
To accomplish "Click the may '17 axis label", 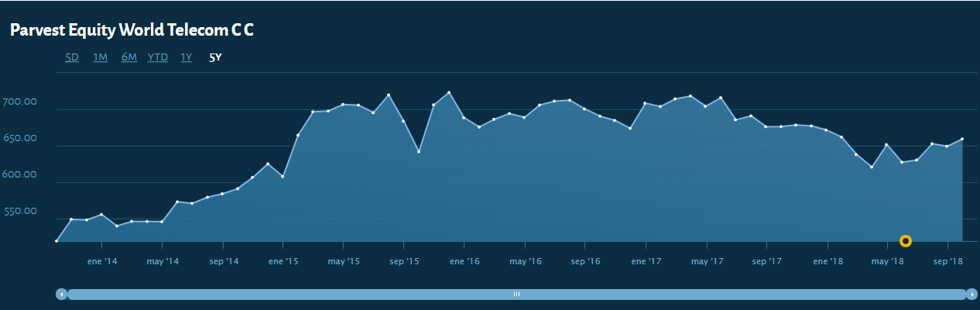I will [707, 262].
